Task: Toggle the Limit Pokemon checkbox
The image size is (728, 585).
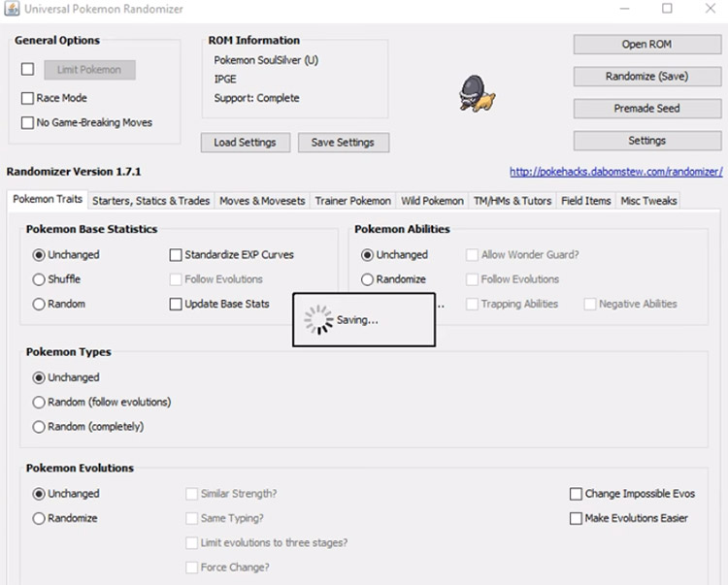Action: [x=27, y=69]
